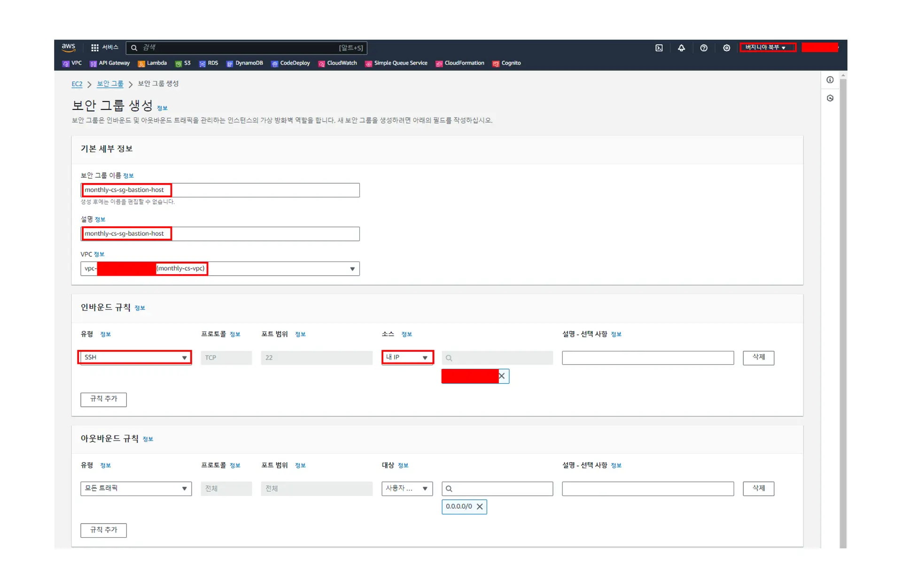Open the AWS CloudShell icon
This screenshot has width=902, height=588.
pyautogui.click(x=659, y=48)
